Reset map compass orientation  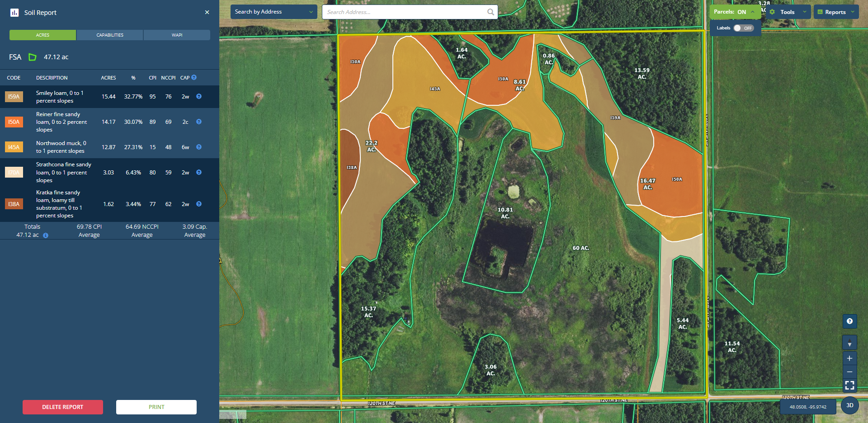pos(849,343)
